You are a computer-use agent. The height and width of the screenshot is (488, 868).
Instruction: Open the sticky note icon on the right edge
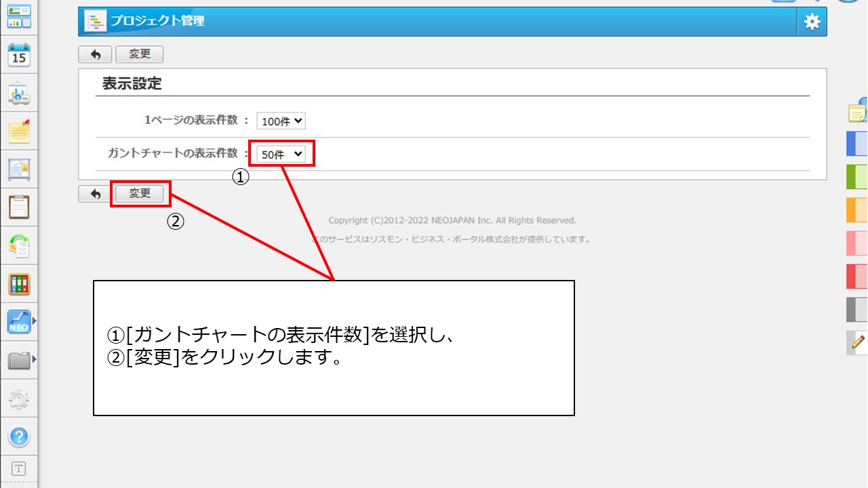point(858,110)
